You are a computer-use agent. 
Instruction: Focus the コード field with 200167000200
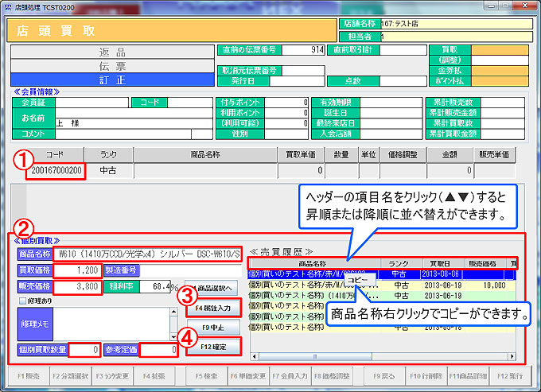pos(56,170)
